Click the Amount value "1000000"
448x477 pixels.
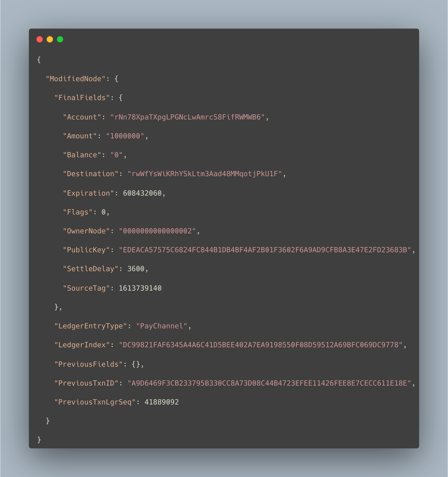point(125,136)
